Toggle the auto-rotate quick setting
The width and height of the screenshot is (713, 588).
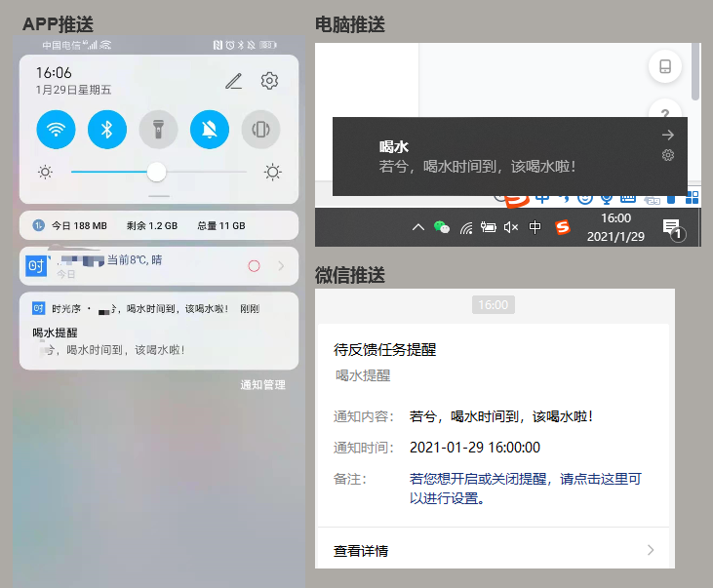coord(260,130)
